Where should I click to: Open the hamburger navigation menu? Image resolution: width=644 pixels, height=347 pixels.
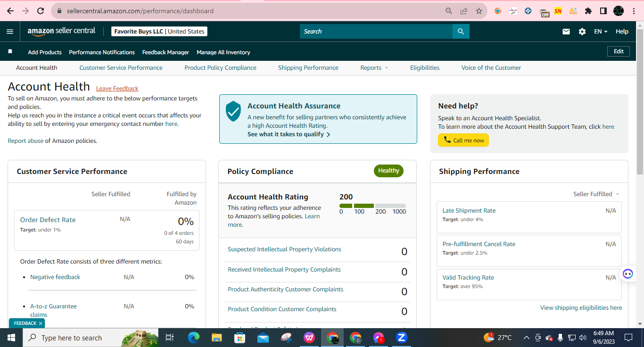(x=10, y=32)
